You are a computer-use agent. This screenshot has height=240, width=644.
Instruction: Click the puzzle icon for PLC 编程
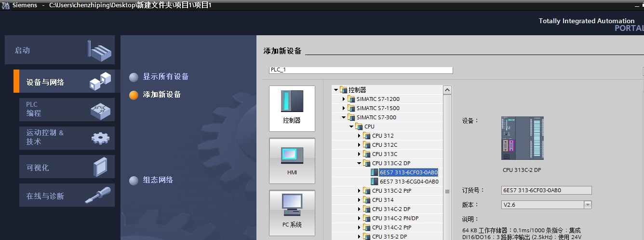coord(100,110)
